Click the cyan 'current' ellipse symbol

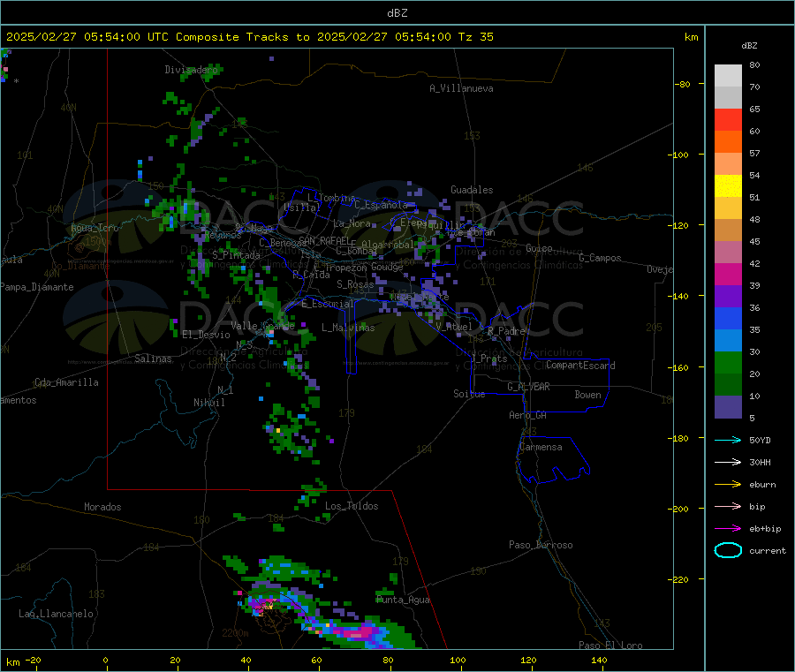click(x=728, y=550)
